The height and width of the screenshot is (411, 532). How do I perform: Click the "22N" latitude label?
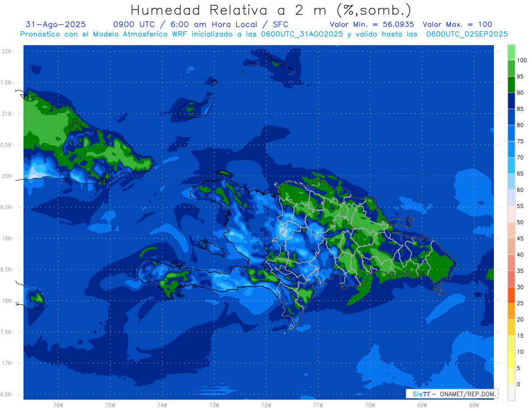[x=7, y=51]
